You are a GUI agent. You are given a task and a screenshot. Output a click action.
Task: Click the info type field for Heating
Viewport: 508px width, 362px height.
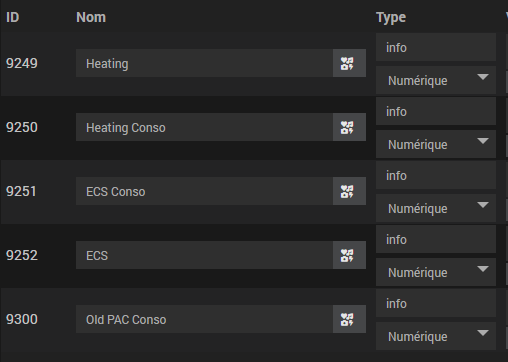(x=436, y=47)
